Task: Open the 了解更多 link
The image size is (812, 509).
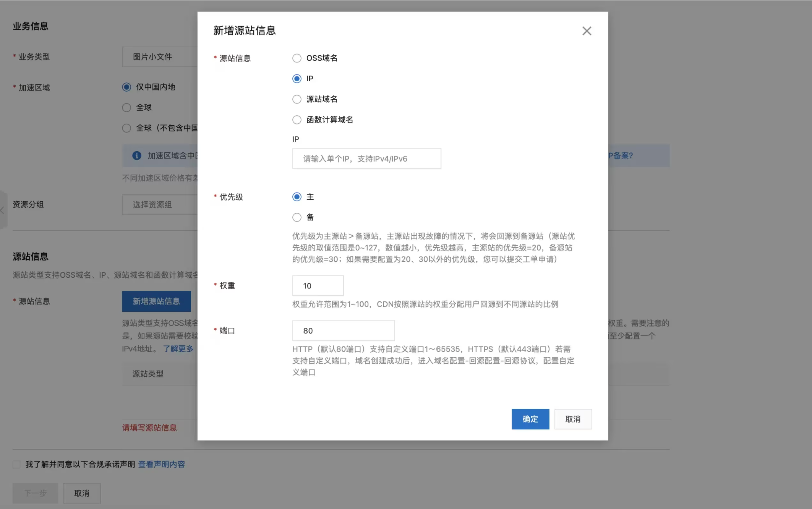Action: (178, 349)
